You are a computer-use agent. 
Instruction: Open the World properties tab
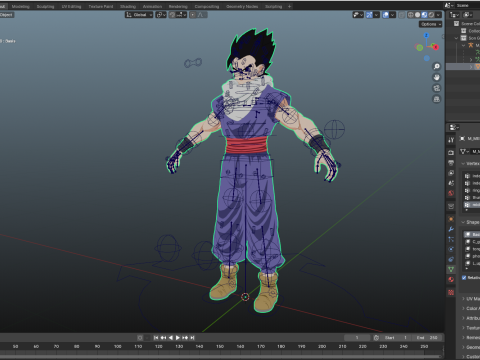coord(451,193)
